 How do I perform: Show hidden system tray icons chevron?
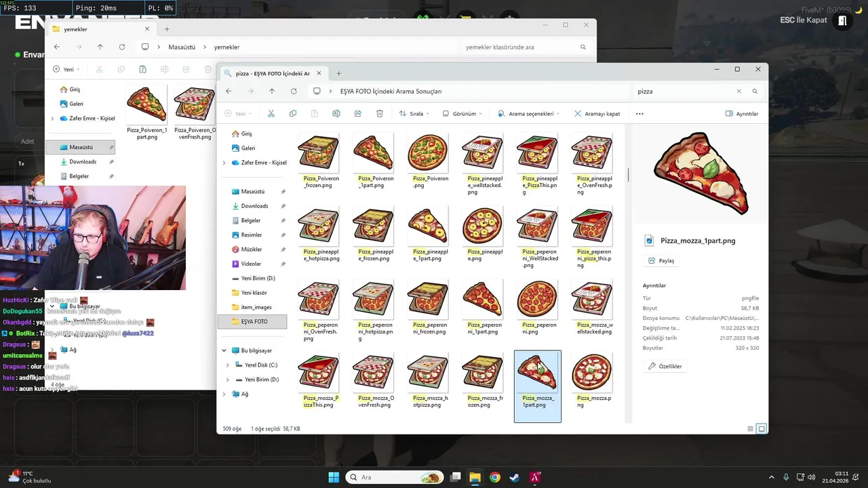pos(772,477)
